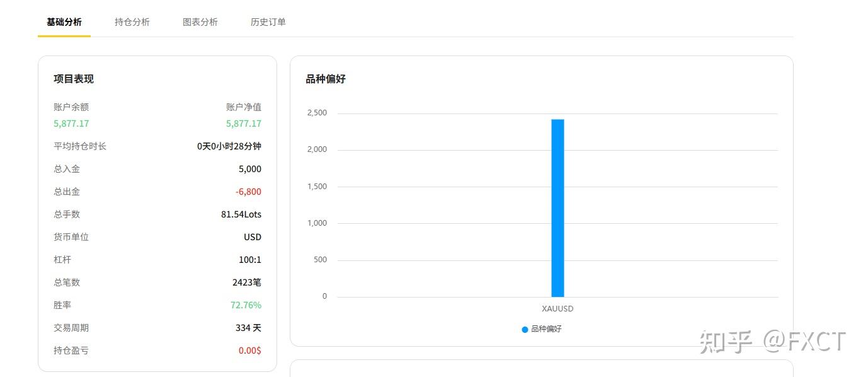The width and height of the screenshot is (868, 377).
Task: Select the value 0天0小时28分钟
Action: click(x=229, y=146)
